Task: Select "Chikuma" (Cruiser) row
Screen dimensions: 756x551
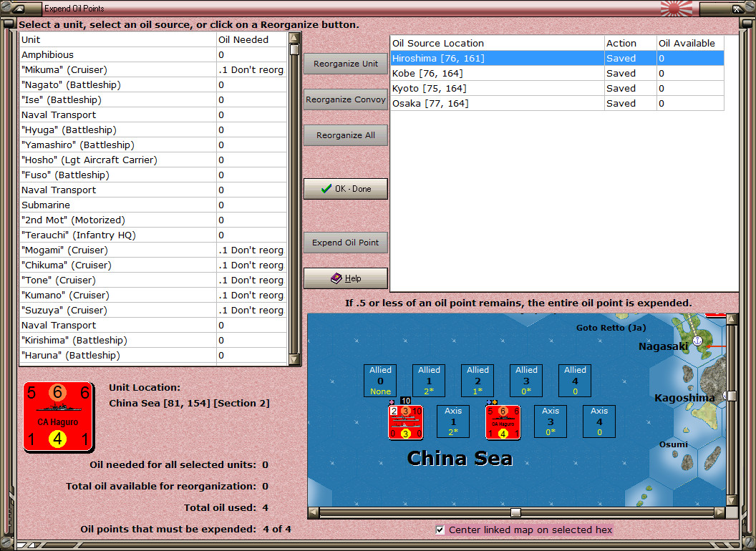Action: coord(152,265)
